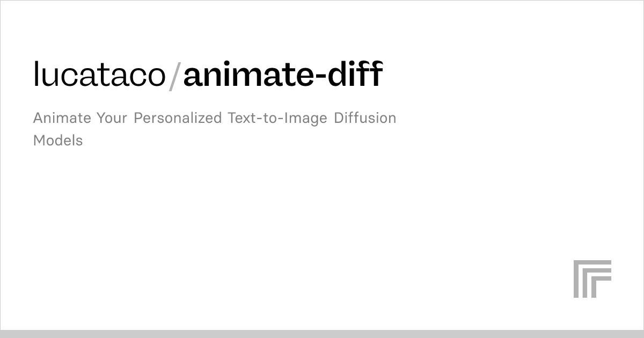Click "Text-to-Image" in the description
Viewport: 644px width, 338px height.
(x=277, y=118)
